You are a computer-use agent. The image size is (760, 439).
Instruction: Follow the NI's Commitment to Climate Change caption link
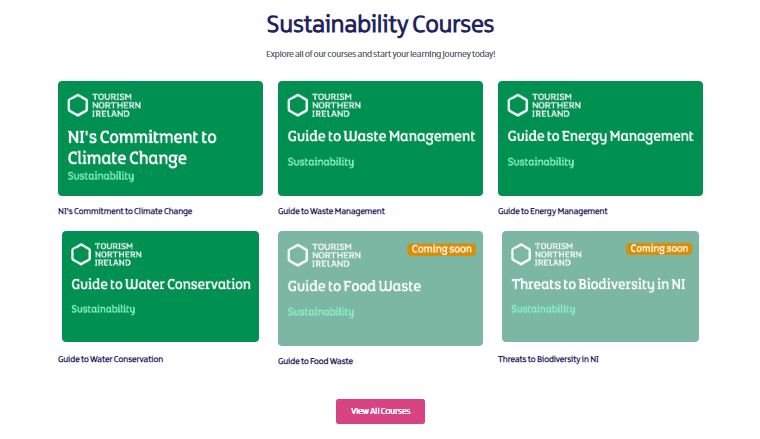coord(125,211)
